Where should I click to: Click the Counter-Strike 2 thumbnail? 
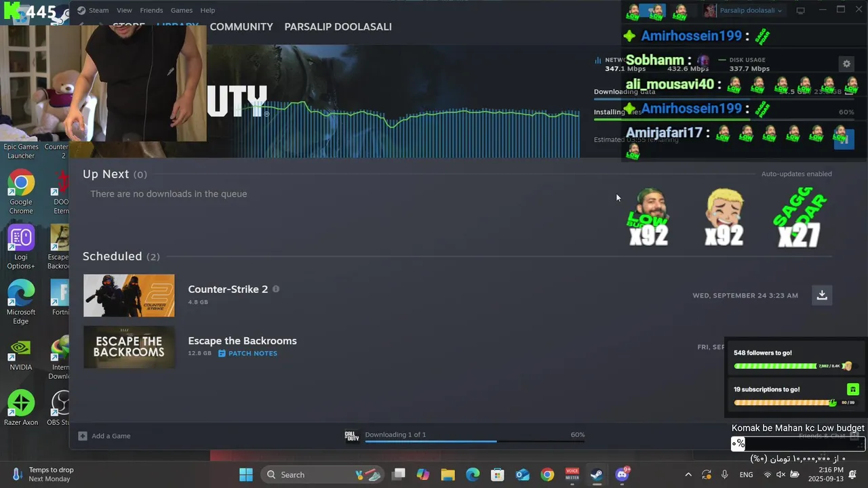click(129, 296)
